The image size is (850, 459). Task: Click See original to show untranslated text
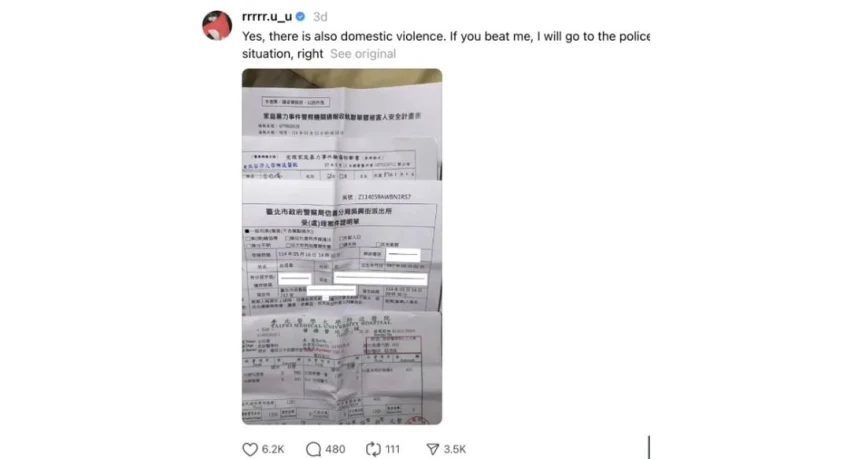[363, 54]
